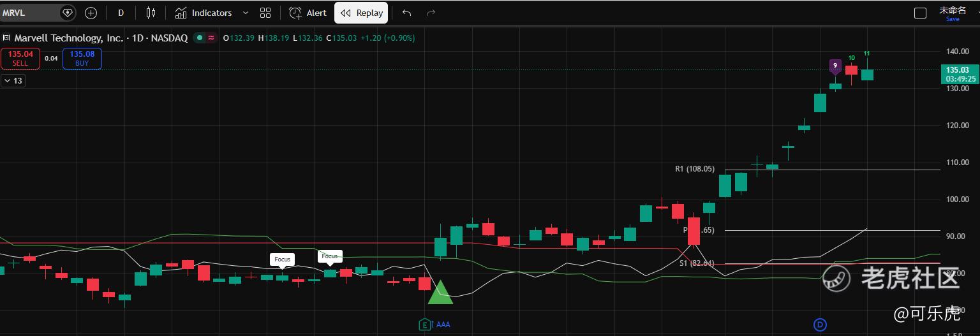Open the 未命名 layout Save menu
The width and height of the screenshot is (980, 336).
[953, 13]
